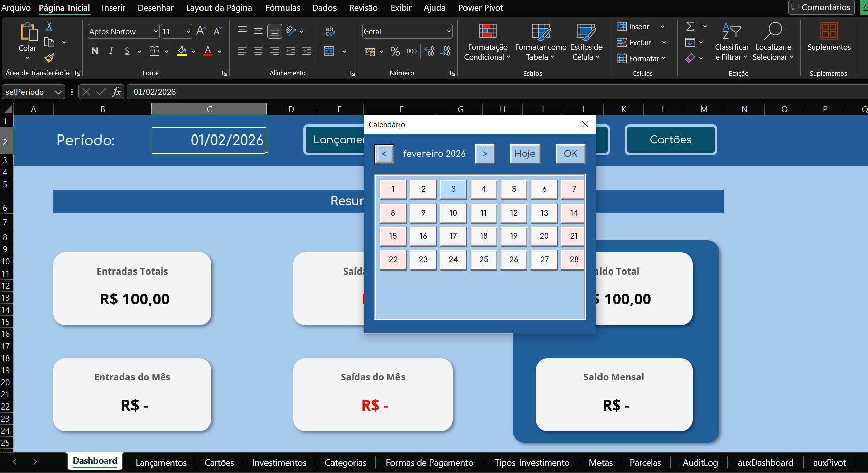
Task: Click accounting number format icon
Action: pos(370,51)
